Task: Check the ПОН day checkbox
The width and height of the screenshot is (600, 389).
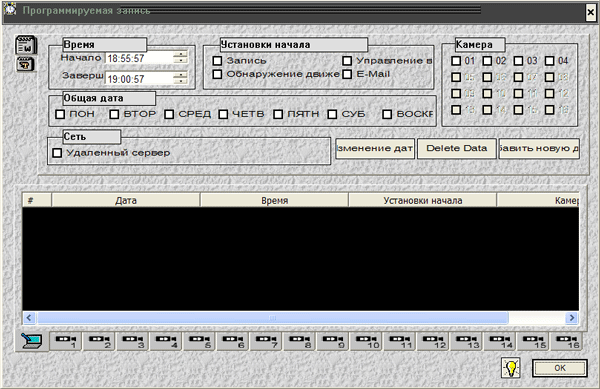Action: 60,114
